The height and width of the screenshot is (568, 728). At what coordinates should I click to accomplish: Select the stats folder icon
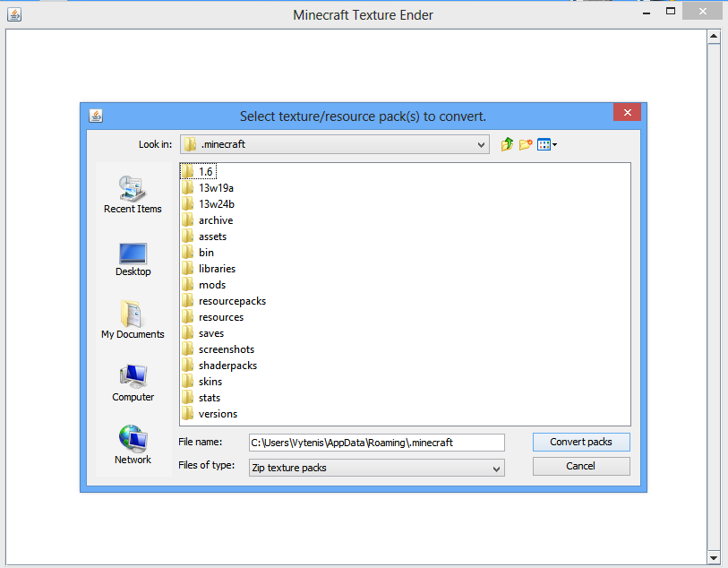(x=187, y=398)
